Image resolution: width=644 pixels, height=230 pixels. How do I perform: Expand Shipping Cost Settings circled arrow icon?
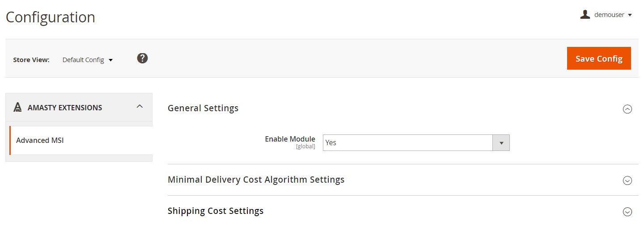click(627, 212)
